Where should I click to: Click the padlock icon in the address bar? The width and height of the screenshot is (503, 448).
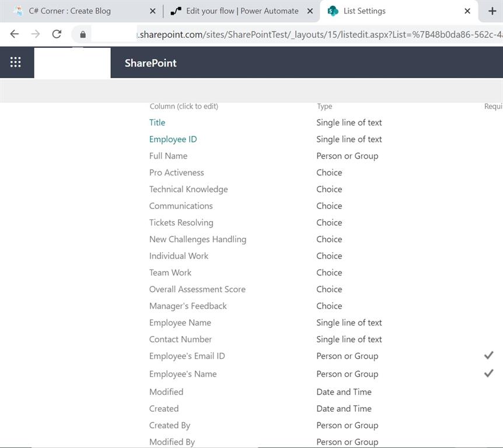pos(82,34)
